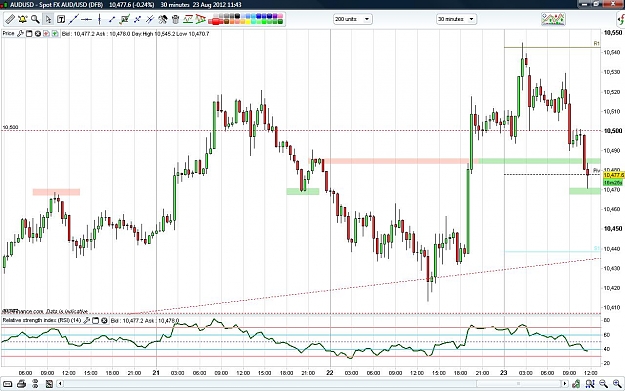625x391 pixels.
Task: Click the red plus icon in Price panel
Action: [x=46, y=34]
